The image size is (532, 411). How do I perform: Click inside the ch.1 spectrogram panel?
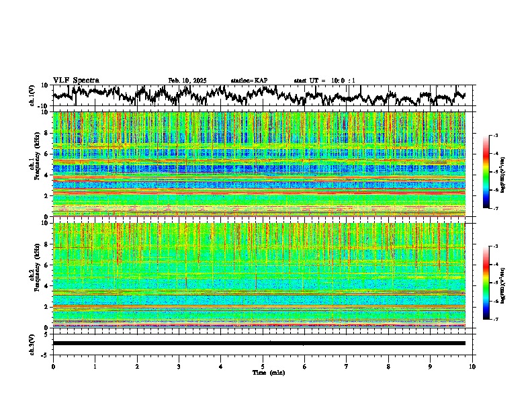(x=259, y=164)
